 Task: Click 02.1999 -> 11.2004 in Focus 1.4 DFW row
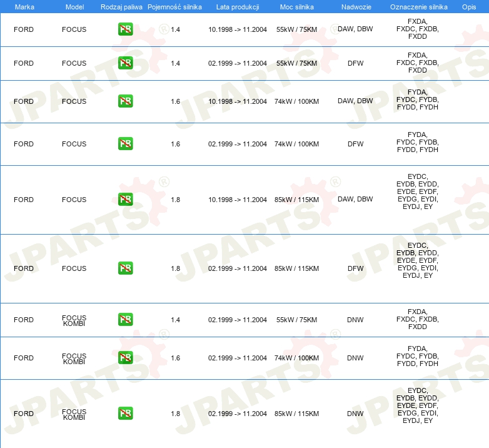(x=238, y=63)
